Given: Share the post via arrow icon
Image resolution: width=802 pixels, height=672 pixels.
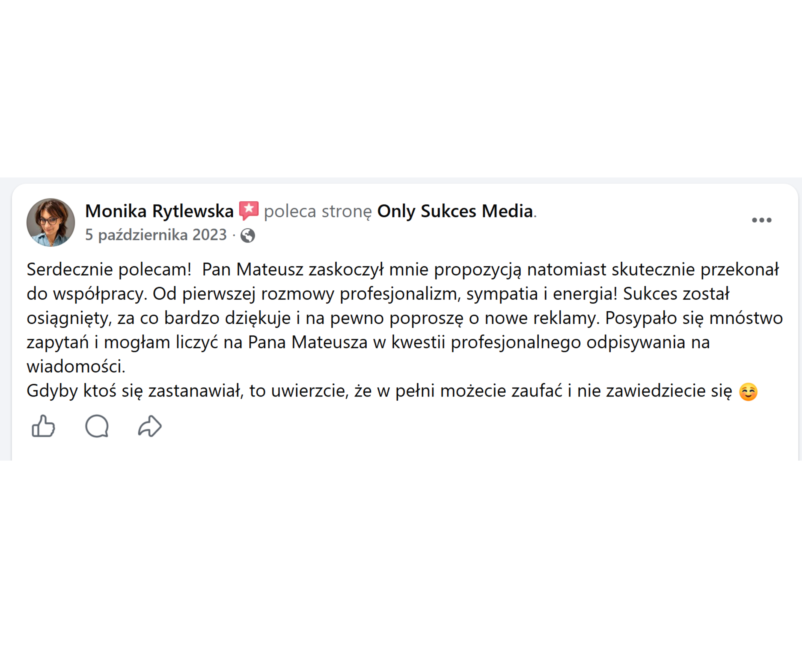Looking at the screenshot, I should point(150,426).
